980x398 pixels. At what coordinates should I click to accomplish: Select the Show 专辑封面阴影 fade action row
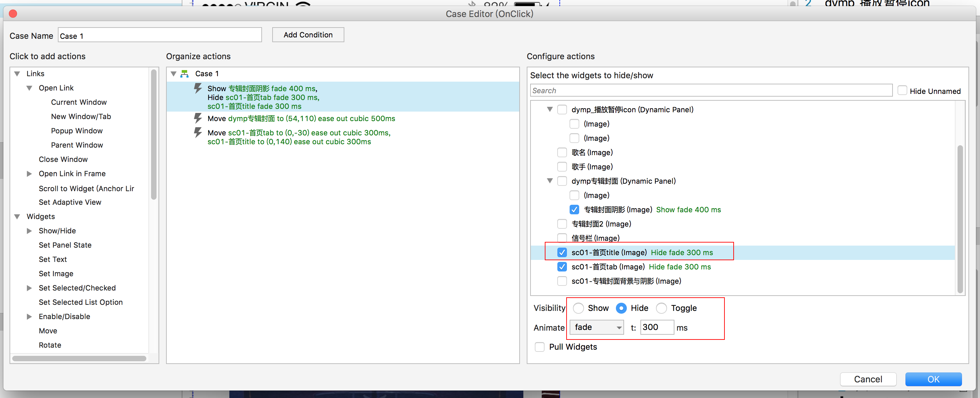[343, 97]
